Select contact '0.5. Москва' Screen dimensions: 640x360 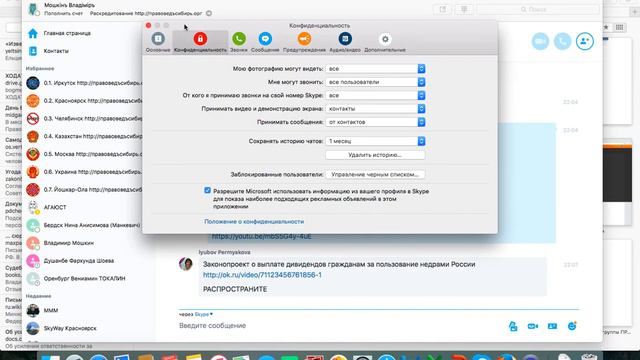pos(84,154)
